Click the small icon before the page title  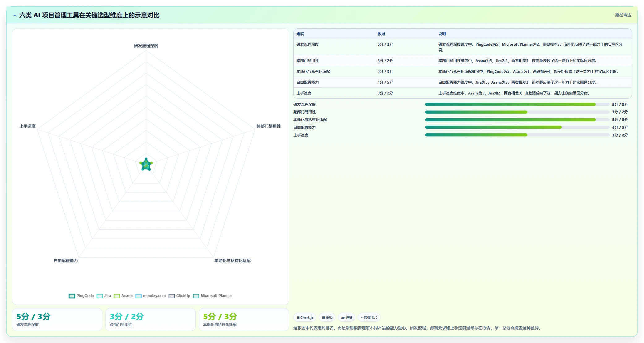15,15
